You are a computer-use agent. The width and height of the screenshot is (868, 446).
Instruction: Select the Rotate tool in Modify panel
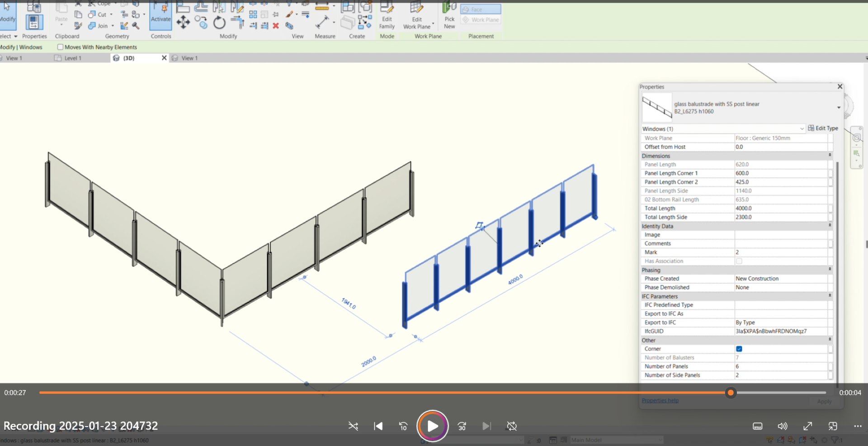(219, 22)
